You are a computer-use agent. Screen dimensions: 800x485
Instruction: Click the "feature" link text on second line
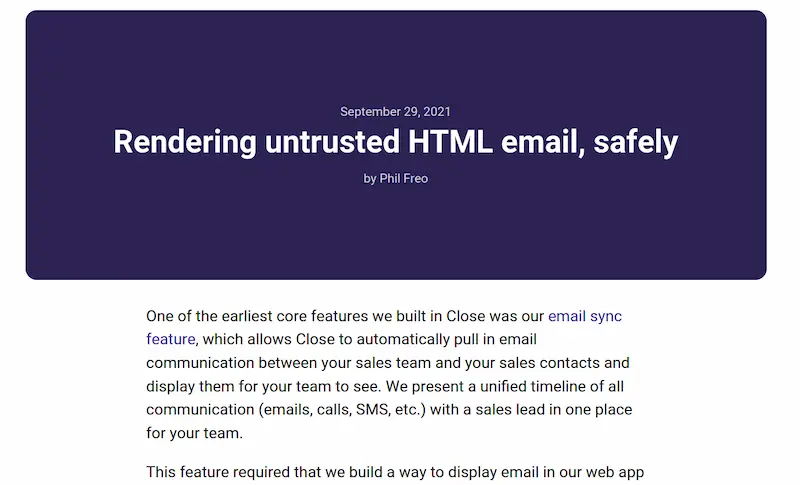170,339
